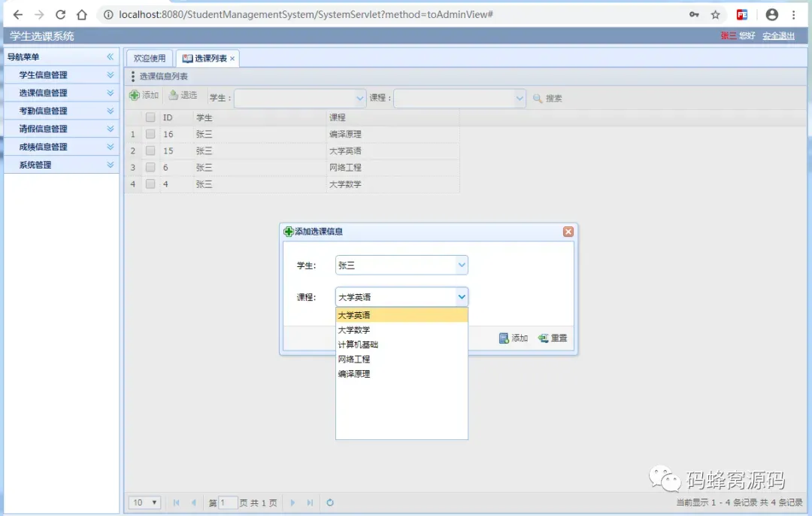This screenshot has height=516, width=812.
Task: Expand 学生信息管理 menu section
Action: pyautogui.click(x=62, y=75)
